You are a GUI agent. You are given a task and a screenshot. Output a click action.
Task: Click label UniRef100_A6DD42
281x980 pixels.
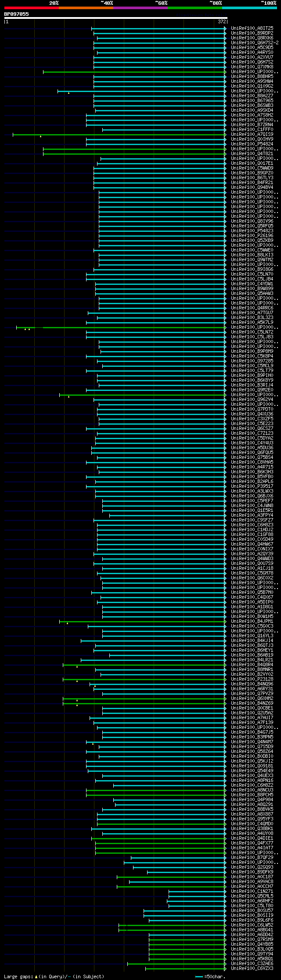click(252, 934)
